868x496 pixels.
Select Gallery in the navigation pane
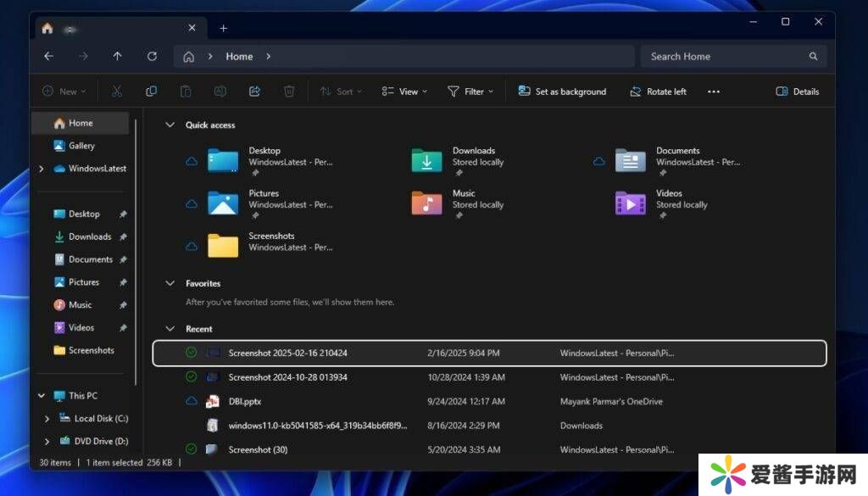click(81, 146)
